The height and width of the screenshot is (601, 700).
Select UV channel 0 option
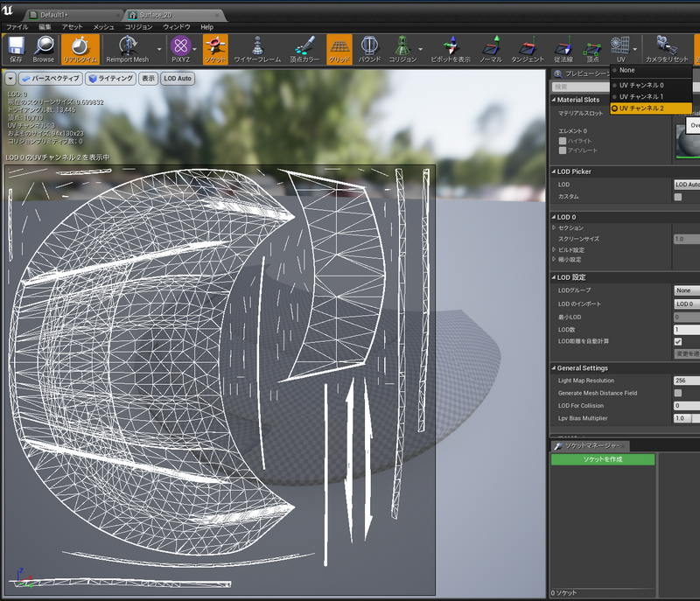[651, 85]
